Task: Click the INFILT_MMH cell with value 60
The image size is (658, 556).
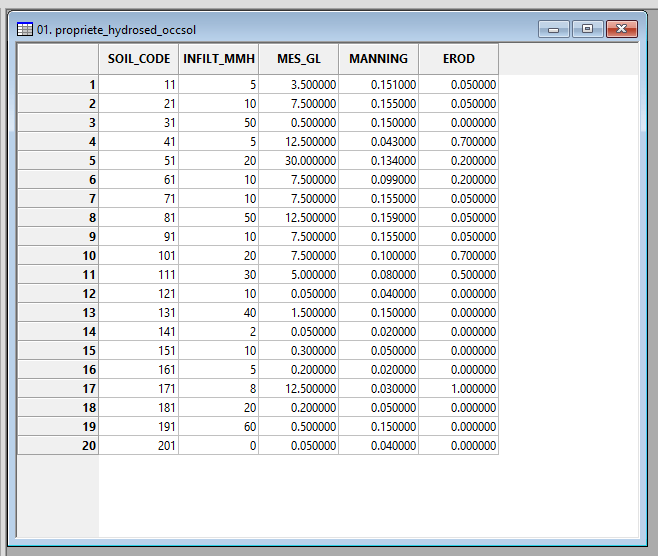Action: click(219, 427)
